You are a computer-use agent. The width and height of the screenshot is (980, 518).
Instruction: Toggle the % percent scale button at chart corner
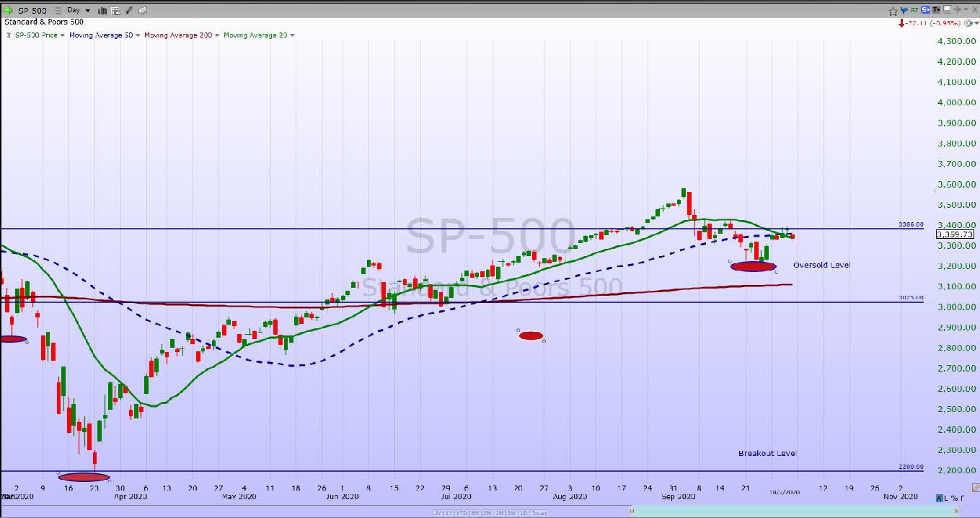954,498
